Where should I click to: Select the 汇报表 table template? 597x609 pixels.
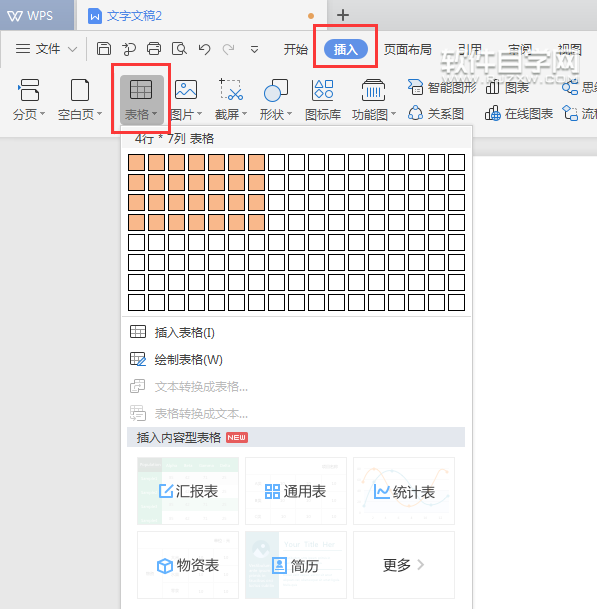point(188,491)
